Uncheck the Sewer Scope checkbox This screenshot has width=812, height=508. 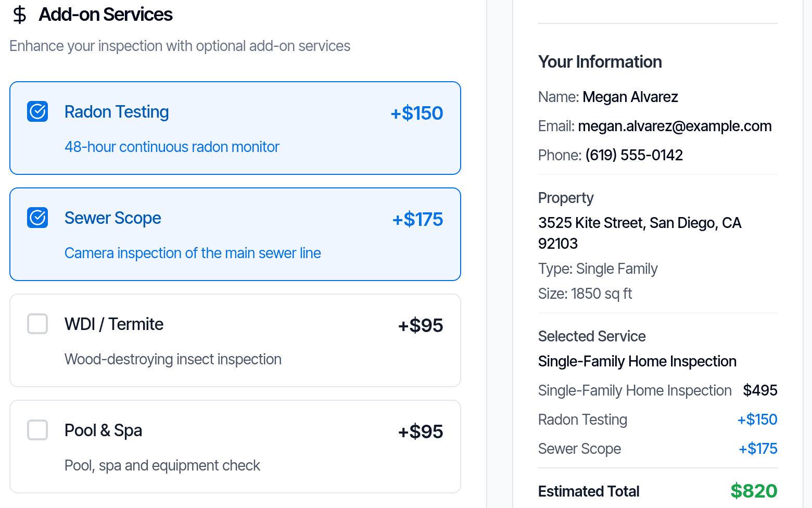click(x=37, y=218)
